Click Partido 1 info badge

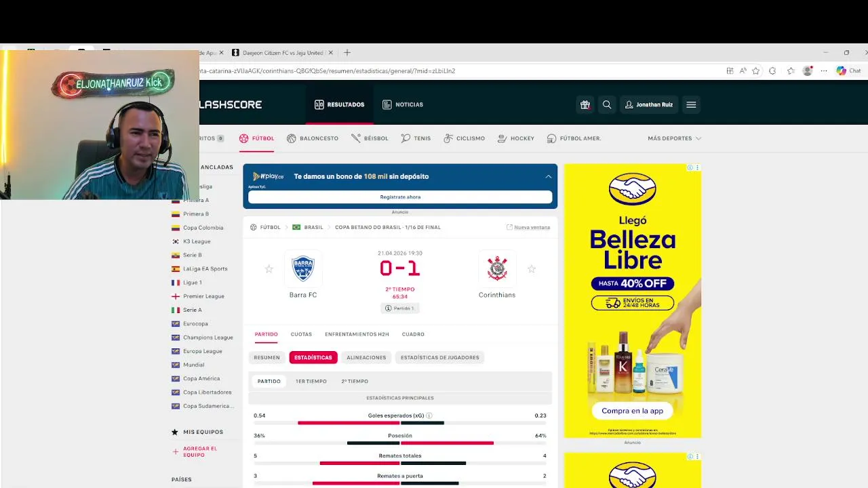400,308
